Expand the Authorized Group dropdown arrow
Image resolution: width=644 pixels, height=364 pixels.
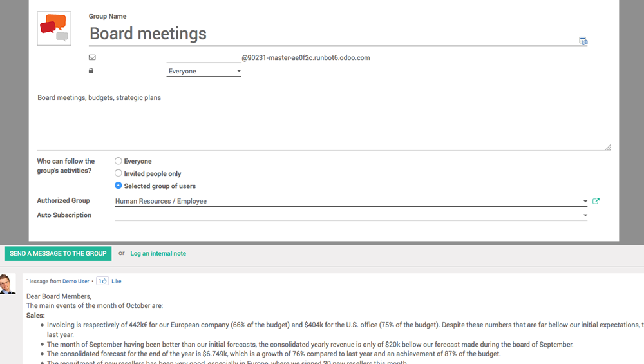pyautogui.click(x=585, y=201)
